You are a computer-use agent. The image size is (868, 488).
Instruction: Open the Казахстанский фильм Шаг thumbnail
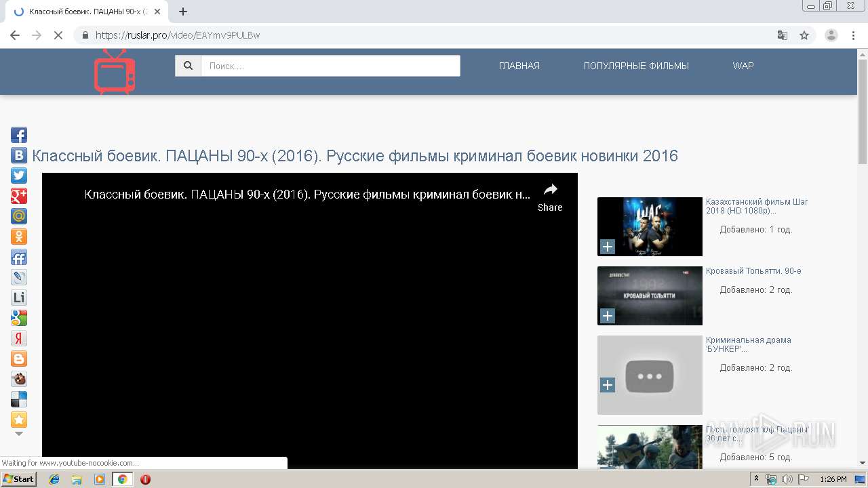pyautogui.click(x=650, y=226)
